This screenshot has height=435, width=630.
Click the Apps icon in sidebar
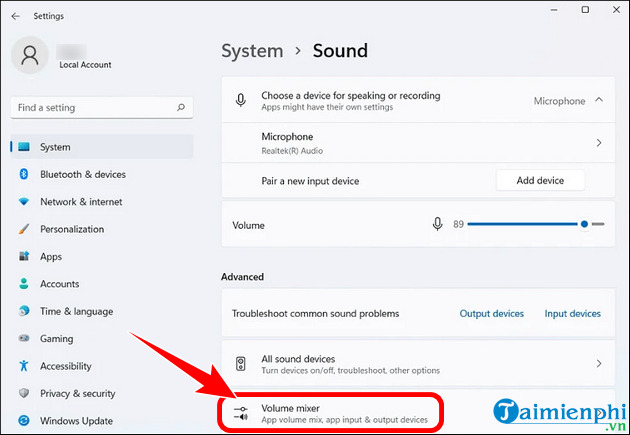(24, 256)
